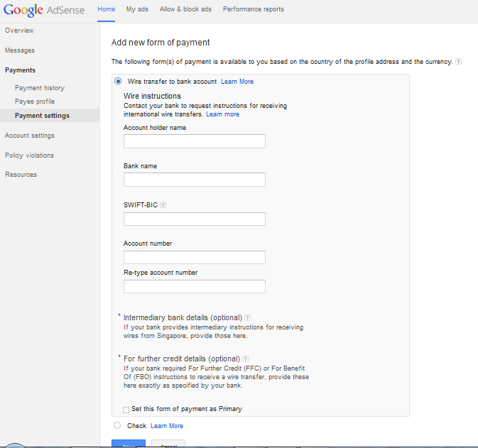
Task: Click Learn More next to Check
Action: pos(167,426)
